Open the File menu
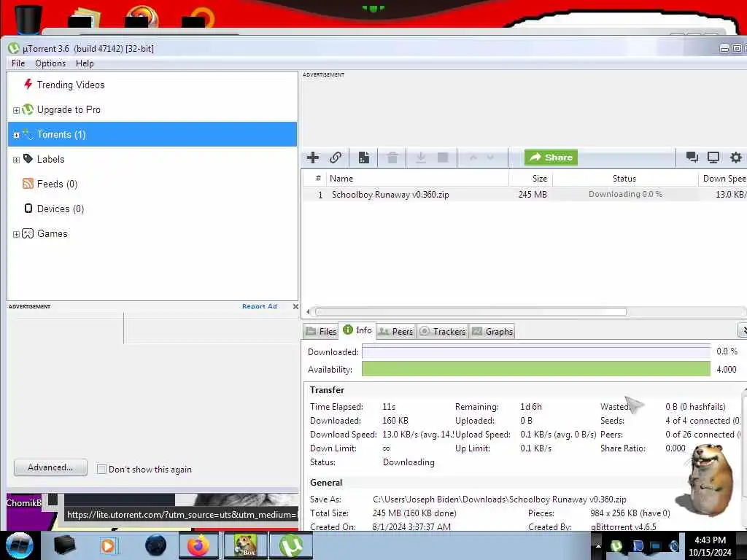747x560 pixels. pos(18,63)
